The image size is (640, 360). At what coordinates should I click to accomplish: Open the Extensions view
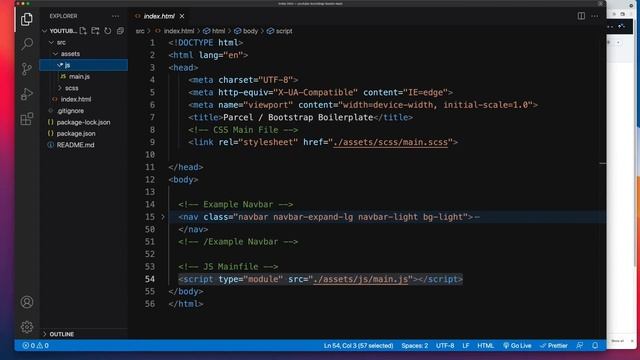[27, 119]
